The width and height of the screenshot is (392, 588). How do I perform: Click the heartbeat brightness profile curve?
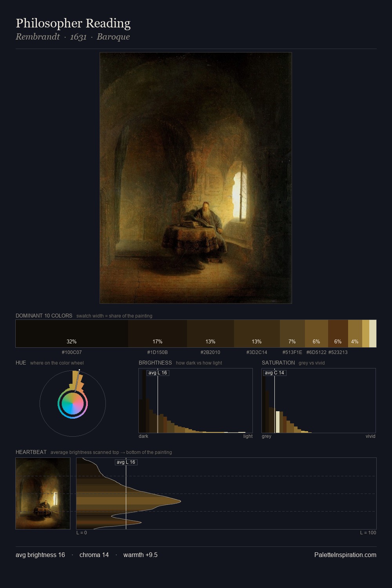(x=226, y=494)
